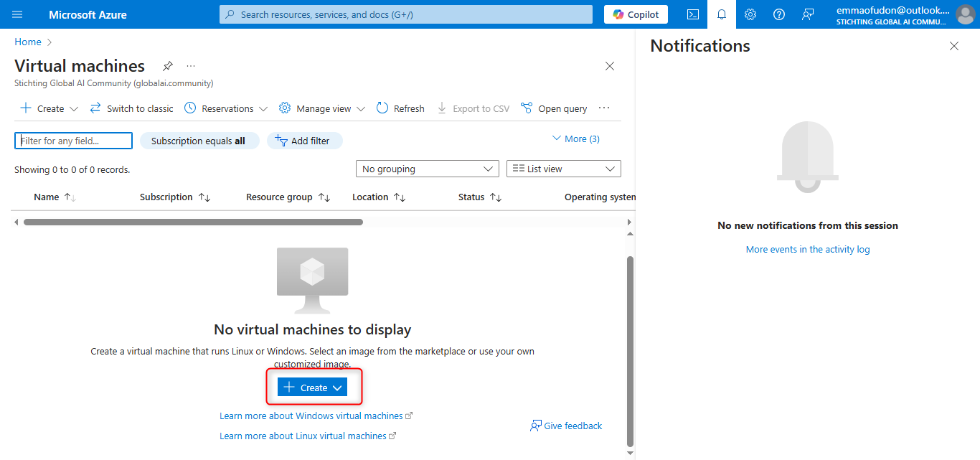Open the Feedback icon in the header
The image size is (980, 460).
coord(808,14)
